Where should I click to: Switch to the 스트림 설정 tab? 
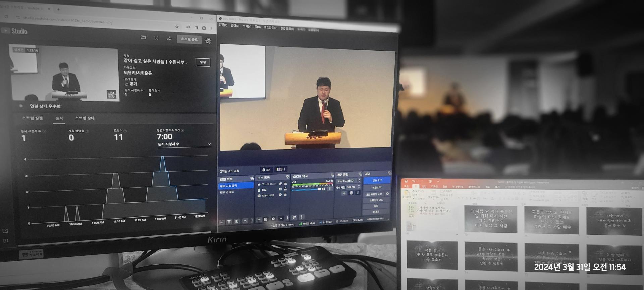click(32, 118)
